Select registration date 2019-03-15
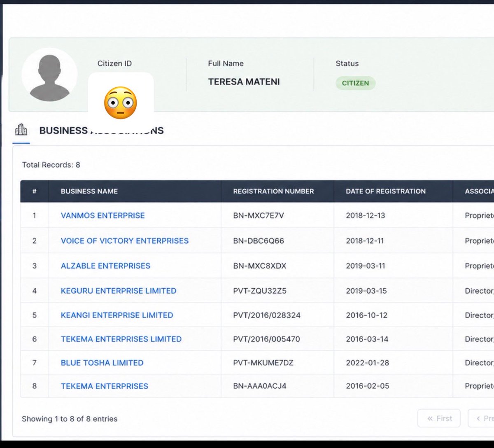494x448 pixels. click(366, 291)
